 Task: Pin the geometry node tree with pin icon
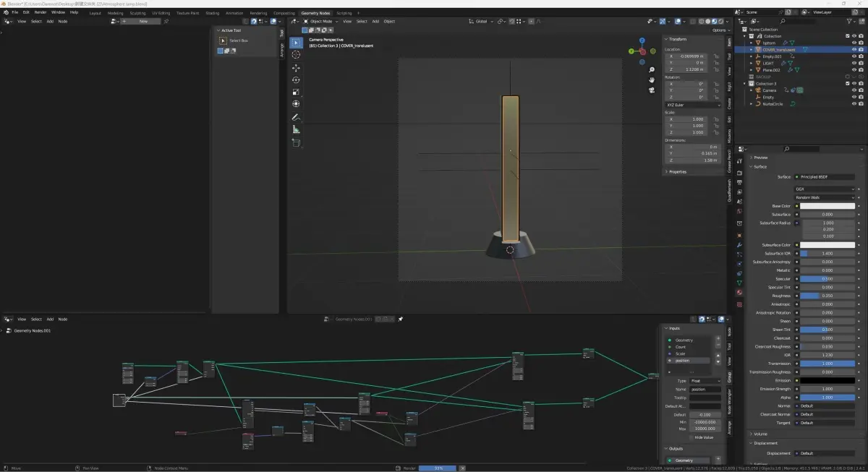point(400,319)
